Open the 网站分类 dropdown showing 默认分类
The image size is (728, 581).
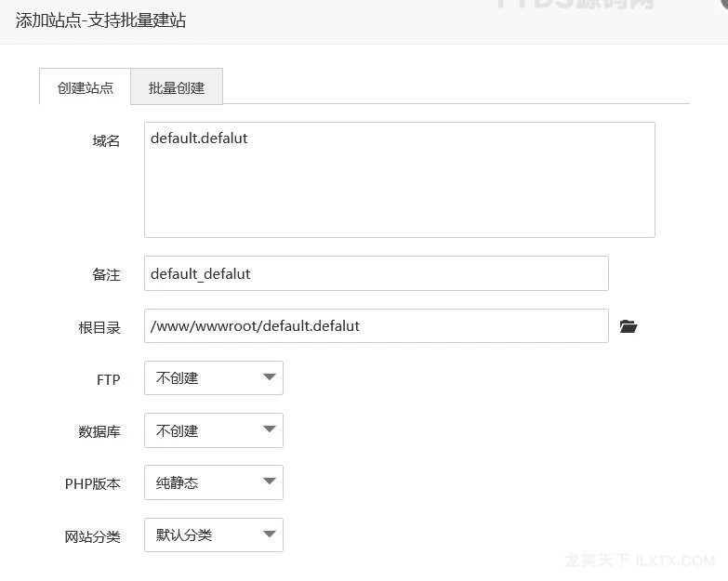(214, 535)
